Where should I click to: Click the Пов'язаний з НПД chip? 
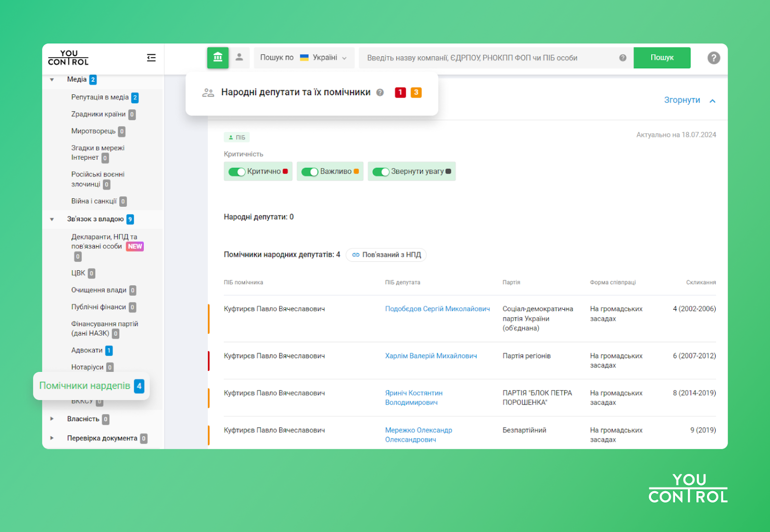[x=386, y=255]
